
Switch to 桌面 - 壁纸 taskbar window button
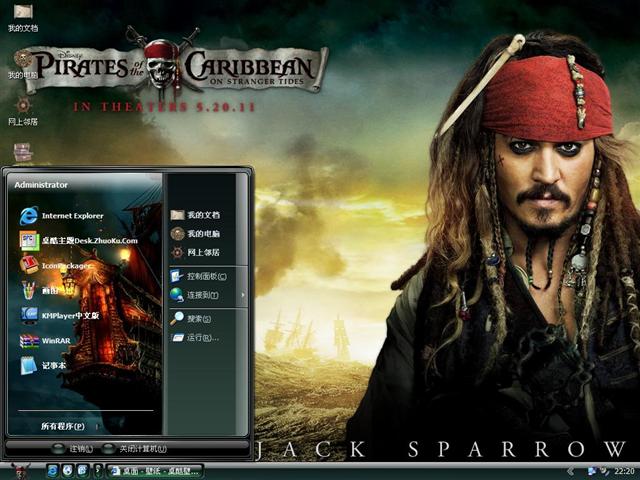(155, 471)
